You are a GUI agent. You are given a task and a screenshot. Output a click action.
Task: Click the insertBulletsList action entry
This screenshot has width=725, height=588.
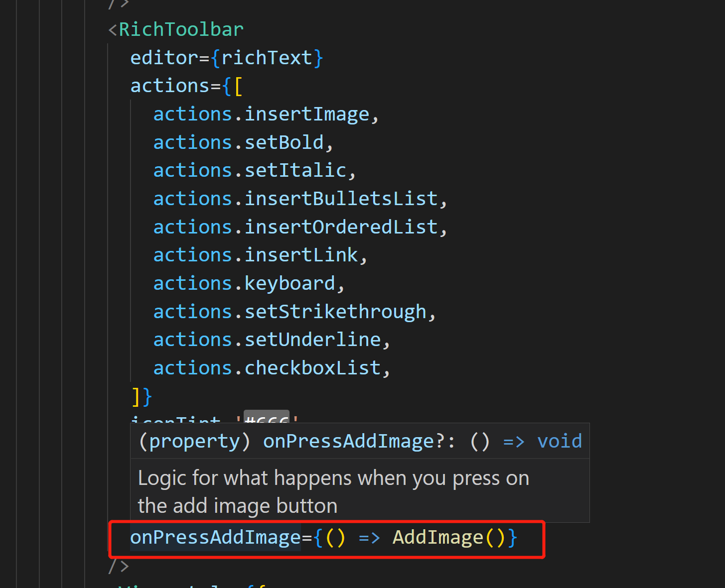pyautogui.click(x=341, y=199)
